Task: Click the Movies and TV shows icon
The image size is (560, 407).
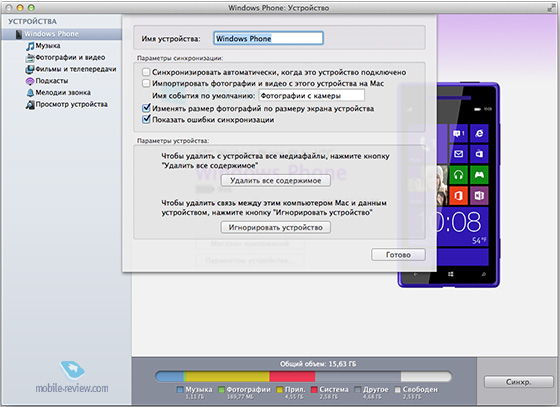Action: click(x=30, y=69)
